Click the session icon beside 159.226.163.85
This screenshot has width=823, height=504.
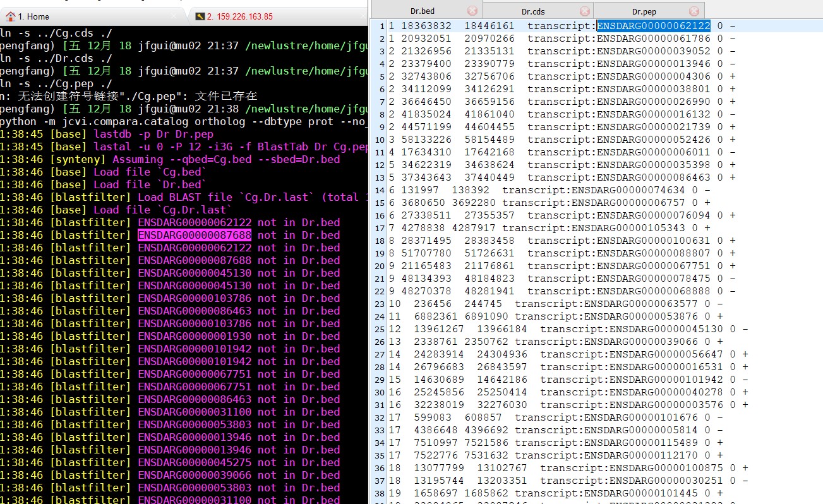click(200, 16)
